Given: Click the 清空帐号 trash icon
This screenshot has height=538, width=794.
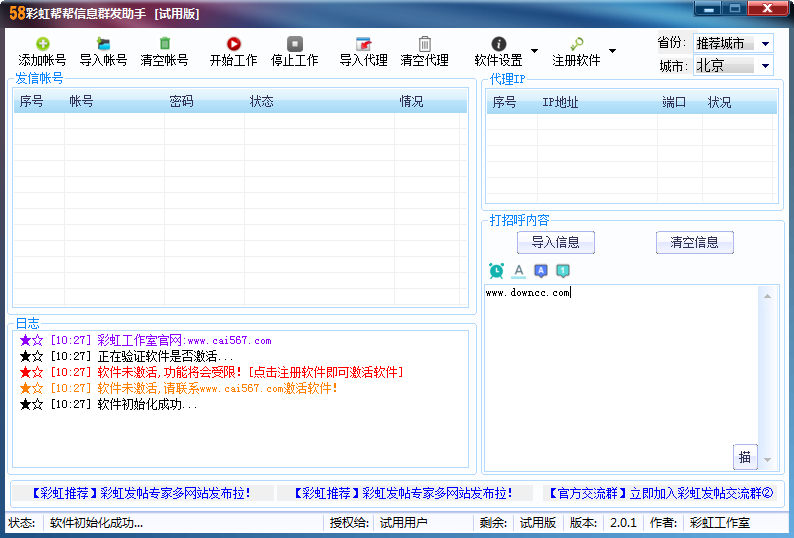Looking at the screenshot, I should point(165,44).
